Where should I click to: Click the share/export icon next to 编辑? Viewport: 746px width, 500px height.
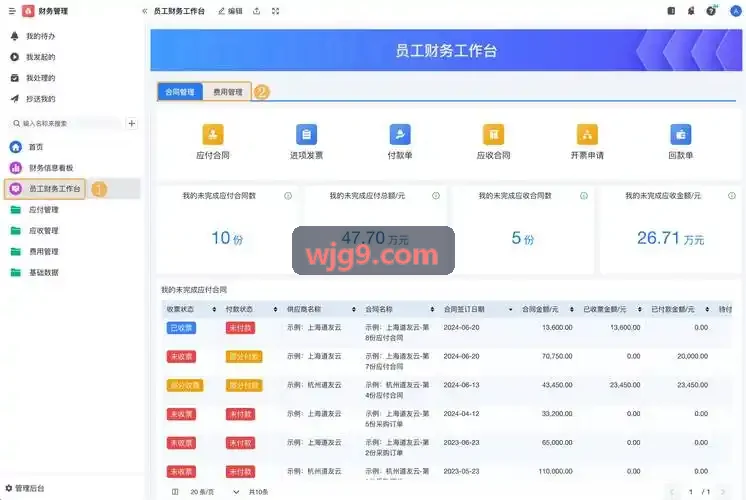(x=256, y=11)
